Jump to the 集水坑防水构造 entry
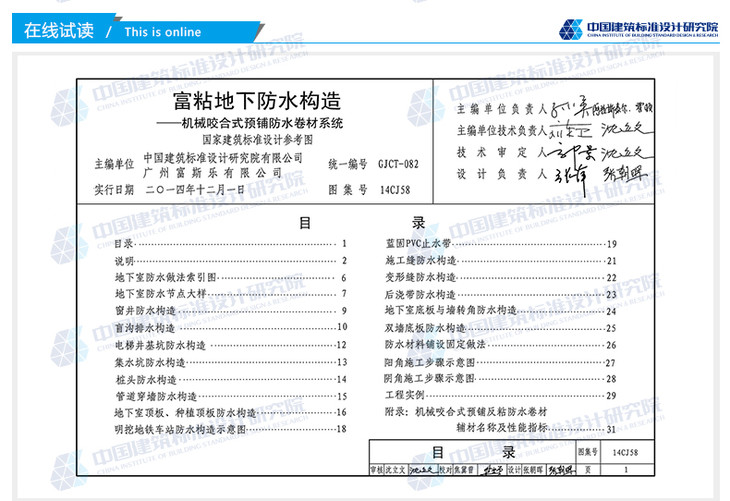The image size is (730, 501). 150,362
